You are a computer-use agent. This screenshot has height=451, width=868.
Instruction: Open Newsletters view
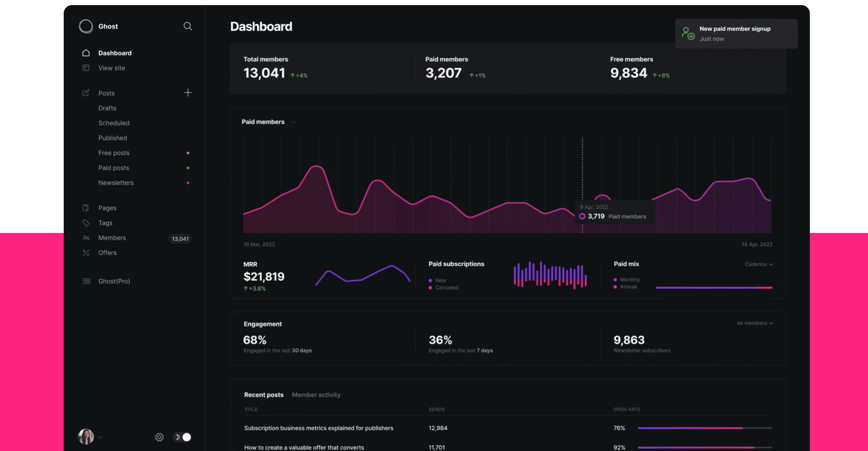116,183
